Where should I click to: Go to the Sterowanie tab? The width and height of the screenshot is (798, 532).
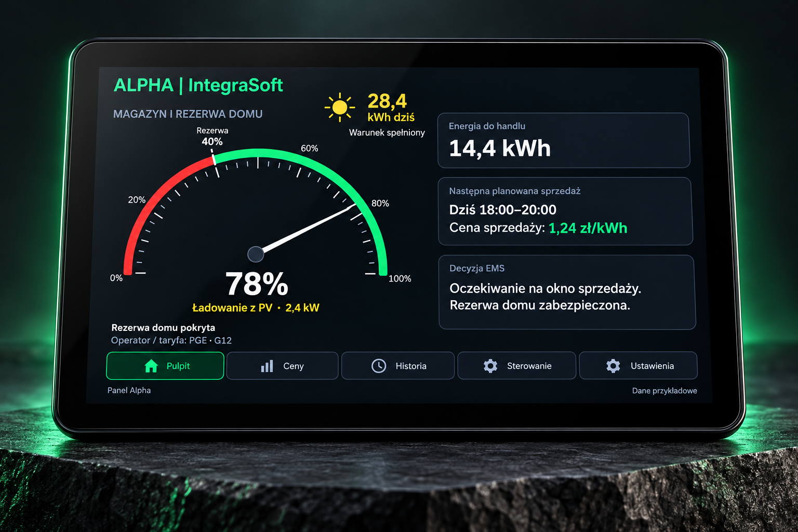click(517, 366)
